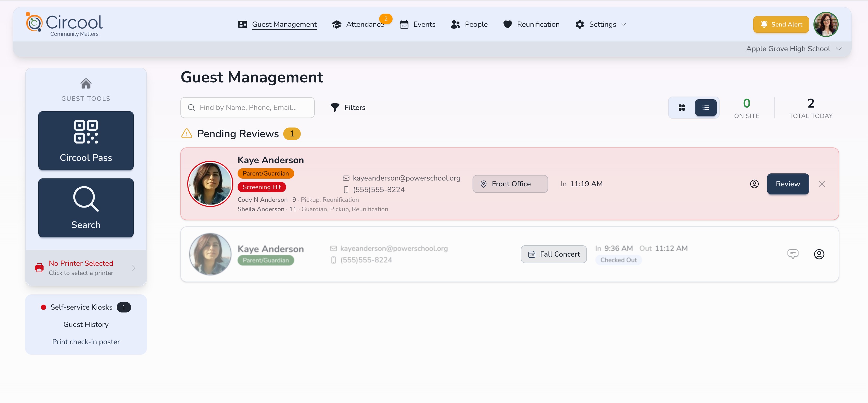The height and width of the screenshot is (403, 868).
Task: Click the Filters funnel icon
Action: click(x=335, y=107)
